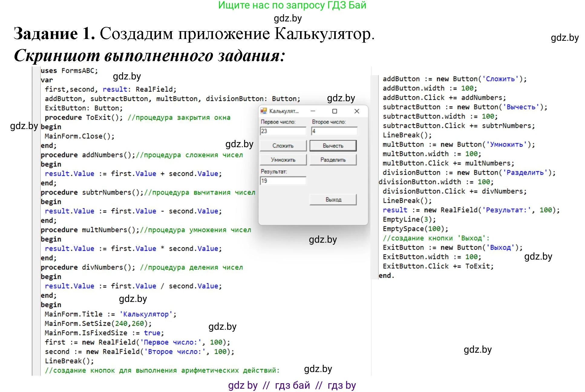Click the purple 'gdz by // гдз бай' footer text
Image resolution: width=585 pixels, height=392 pixels.
[292, 385]
